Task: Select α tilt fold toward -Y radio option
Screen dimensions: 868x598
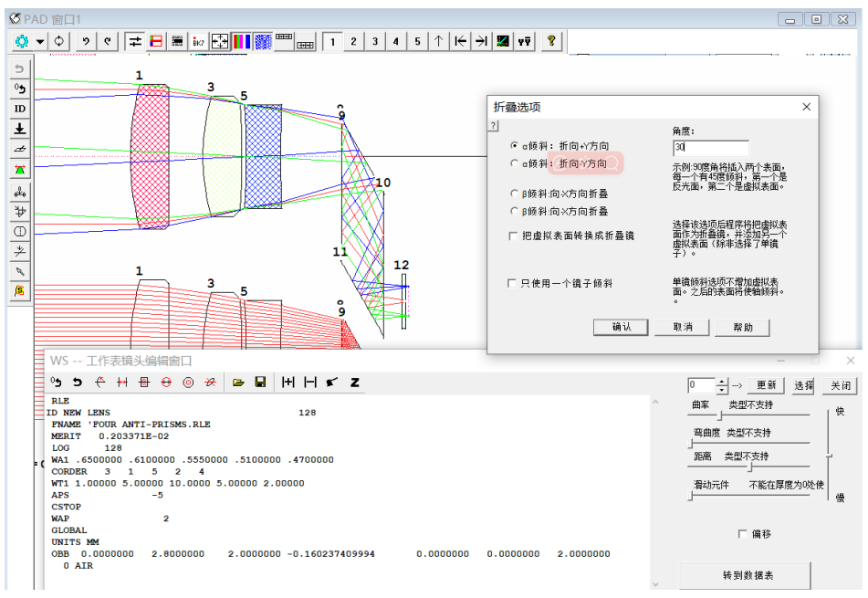Action: point(514,163)
